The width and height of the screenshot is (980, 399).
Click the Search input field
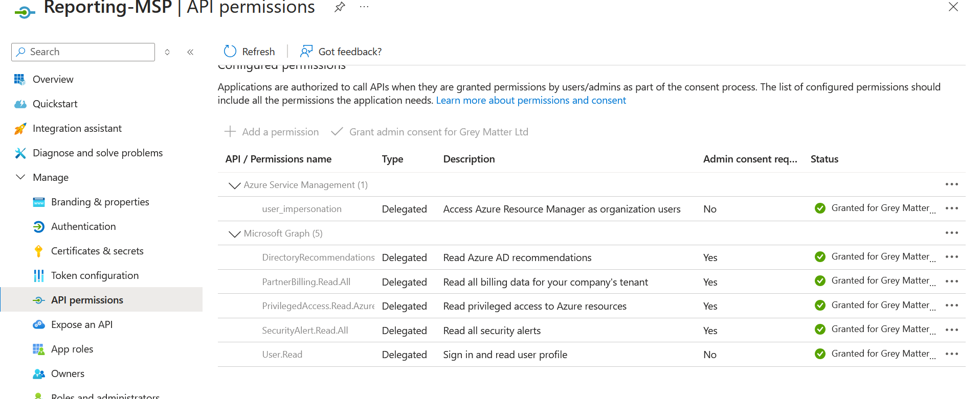(83, 52)
